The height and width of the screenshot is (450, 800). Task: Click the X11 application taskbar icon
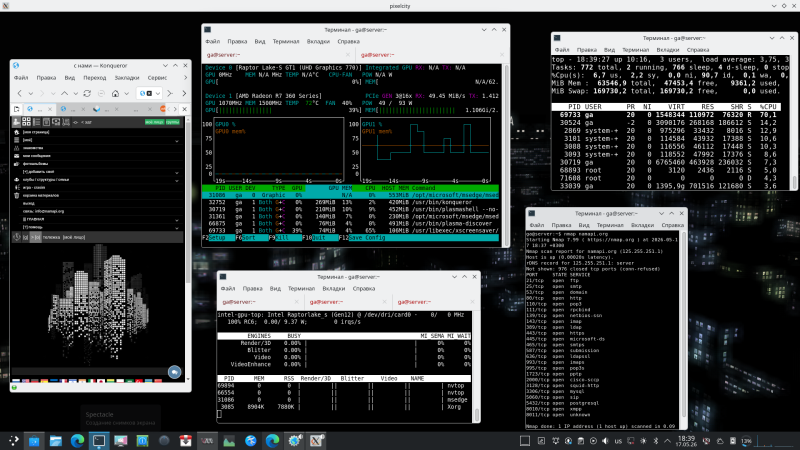point(316,440)
